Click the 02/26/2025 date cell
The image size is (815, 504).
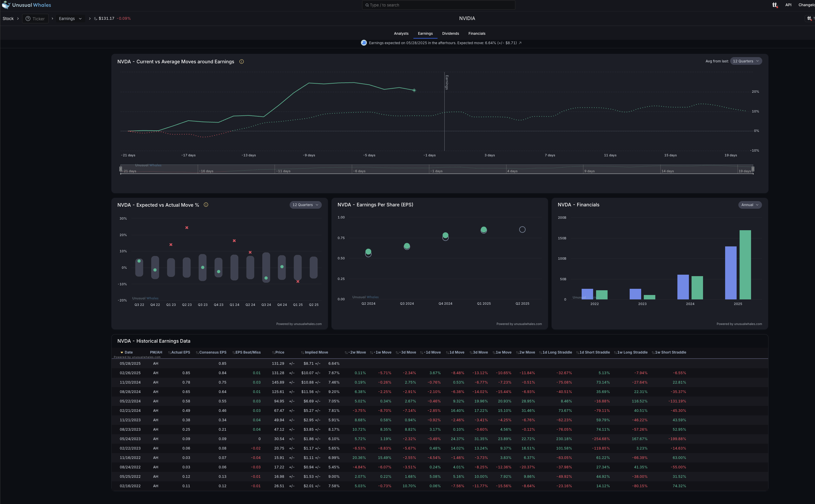click(x=130, y=373)
